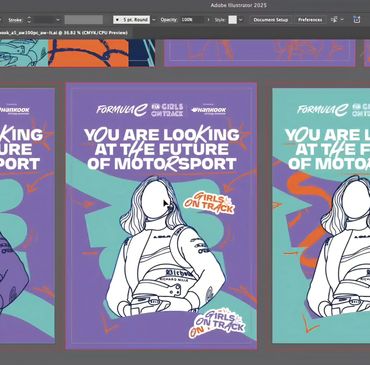Click the Stroke label in control bar
The width and height of the screenshot is (370, 365).
click(15, 20)
